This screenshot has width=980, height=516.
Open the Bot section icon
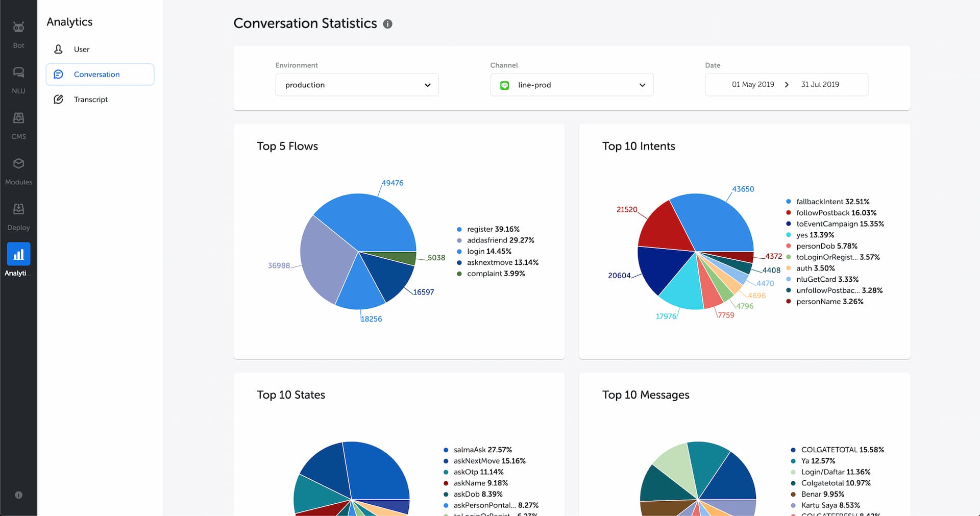click(x=18, y=27)
